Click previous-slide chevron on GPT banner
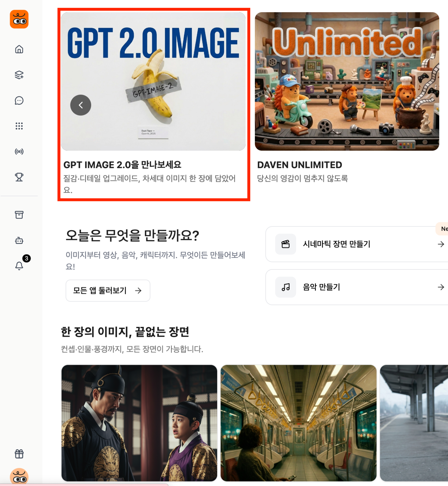The width and height of the screenshot is (448, 486). 81,105
